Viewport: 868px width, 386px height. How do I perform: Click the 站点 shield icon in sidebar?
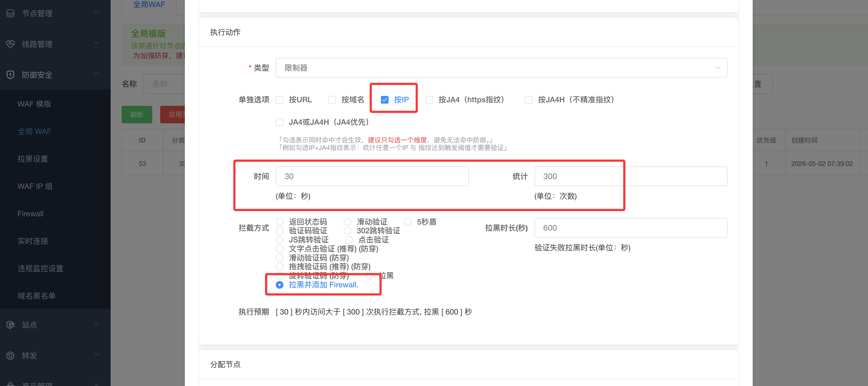coord(10,325)
